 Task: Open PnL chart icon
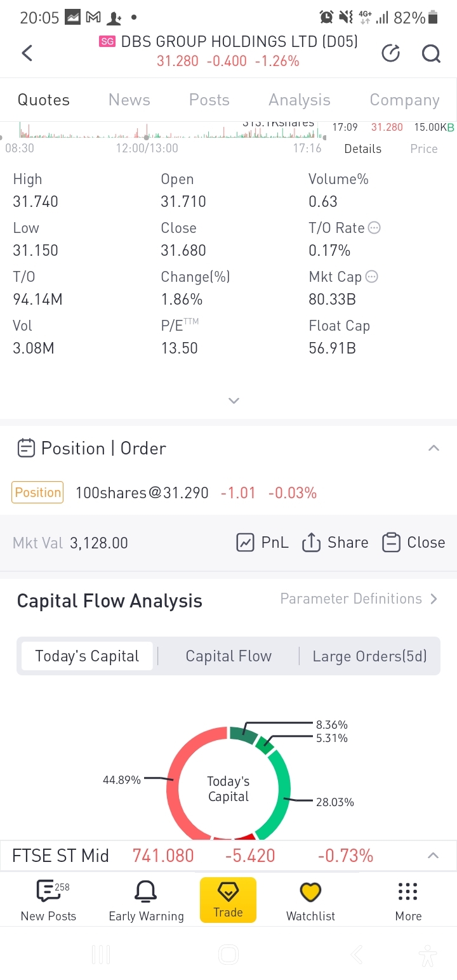245,543
